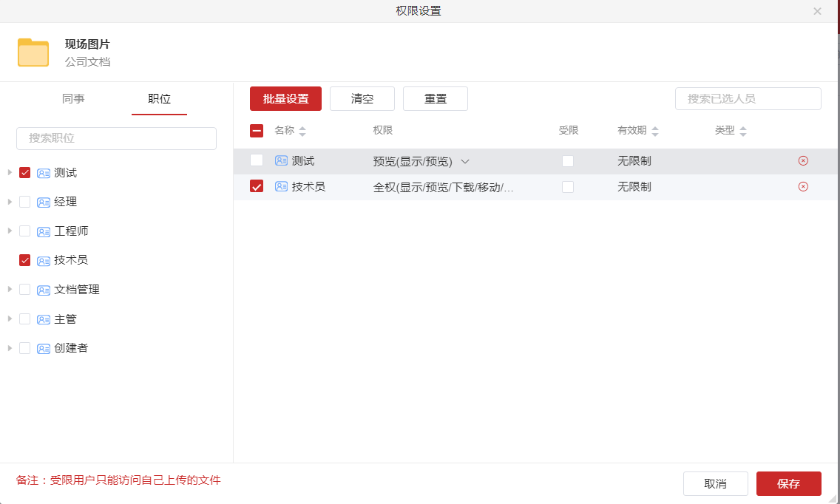840x504 pixels.
Task: Switch to the 职位 tab
Action: click(x=159, y=98)
